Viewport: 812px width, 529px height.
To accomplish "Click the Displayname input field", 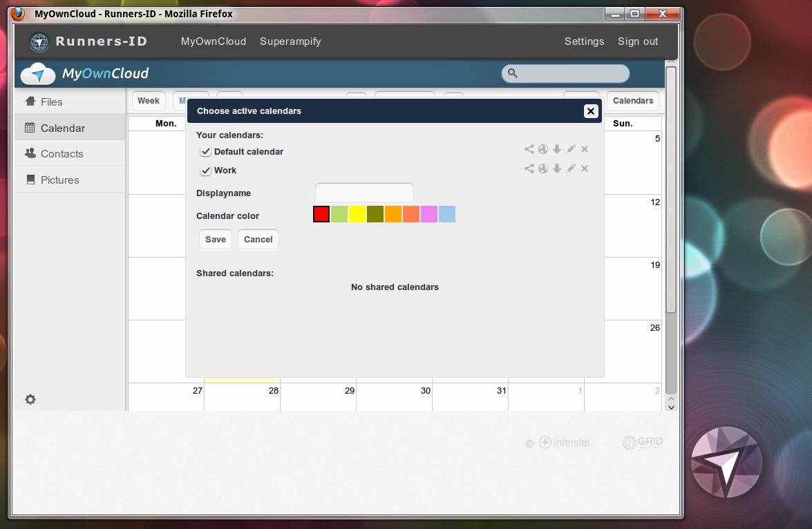I will pyautogui.click(x=364, y=193).
